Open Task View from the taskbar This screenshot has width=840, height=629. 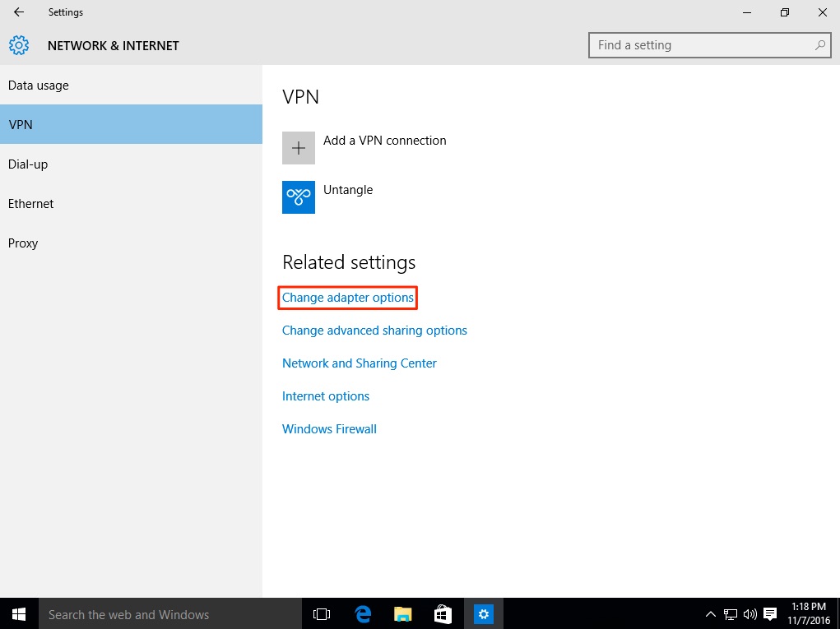pos(322,614)
